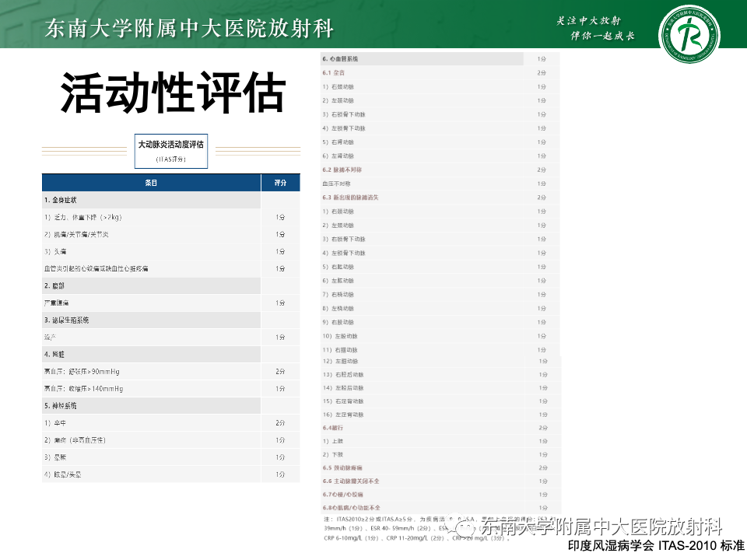Click the row 16) 左足背动脉

click(x=440, y=415)
